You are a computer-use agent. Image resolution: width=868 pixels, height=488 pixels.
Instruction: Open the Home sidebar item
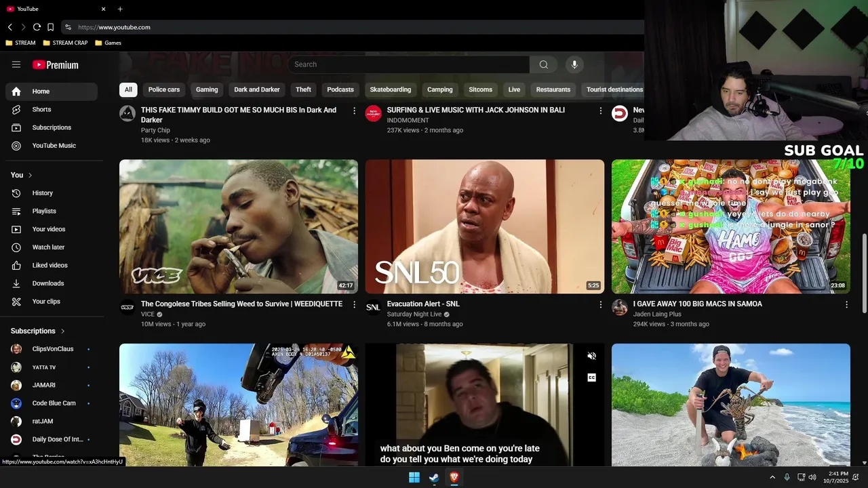pos(52,91)
